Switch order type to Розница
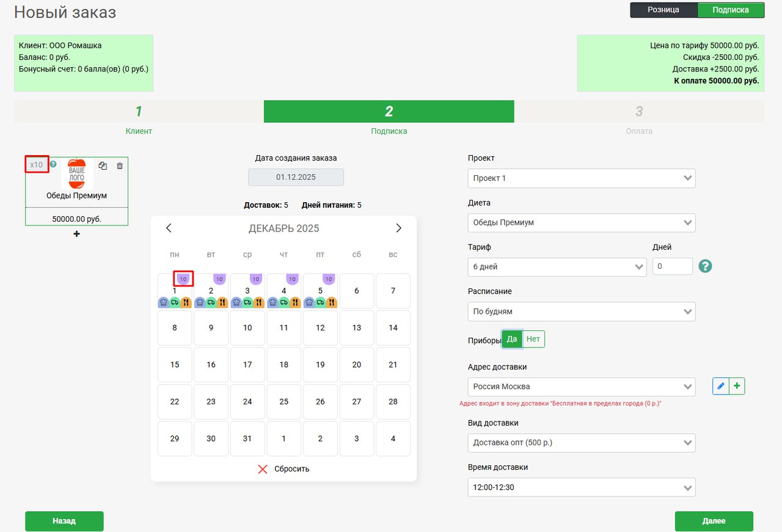Screen dimensions: 782x532 (663, 10)
